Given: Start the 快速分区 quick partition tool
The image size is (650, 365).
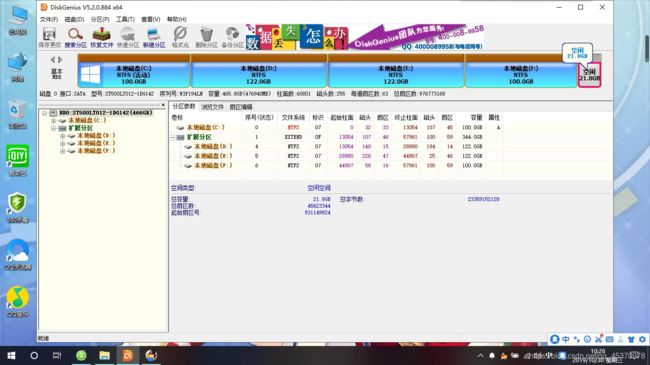Looking at the screenshot, I should [128, 37].
